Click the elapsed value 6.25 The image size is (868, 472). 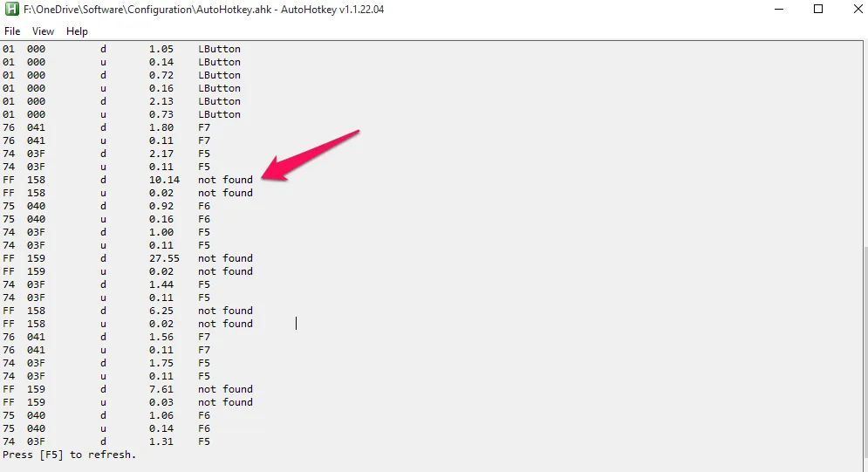(x=161, y=311)
